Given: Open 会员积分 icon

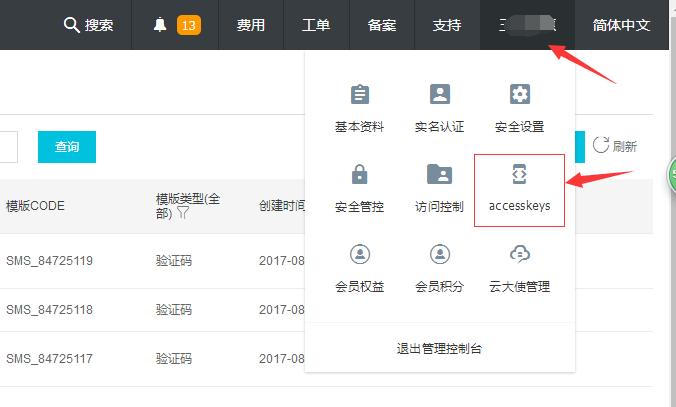Looking at the screenshot, I should (x=439, y=253).
